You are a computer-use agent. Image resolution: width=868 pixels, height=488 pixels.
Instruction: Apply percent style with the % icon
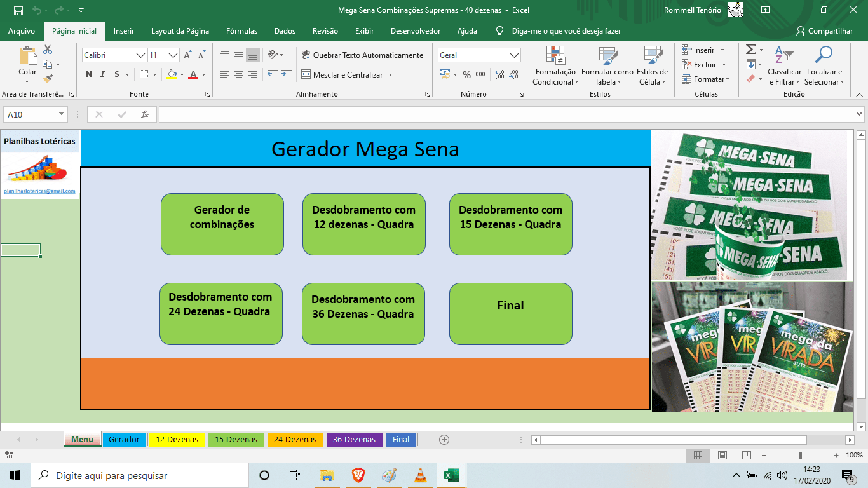[466, 74]
